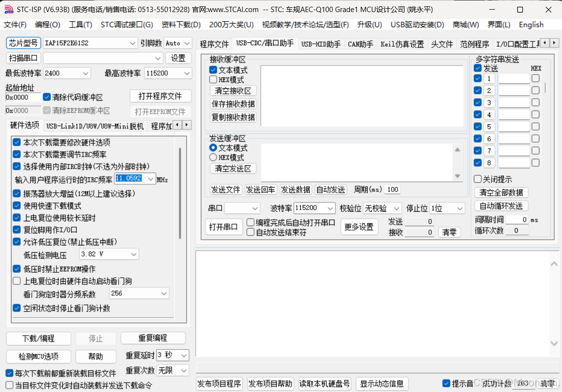Image resolution: width=562 pixels, height=392 pixels.
Task: Open 工具(T) menu
Action: (x=80, y=25)
